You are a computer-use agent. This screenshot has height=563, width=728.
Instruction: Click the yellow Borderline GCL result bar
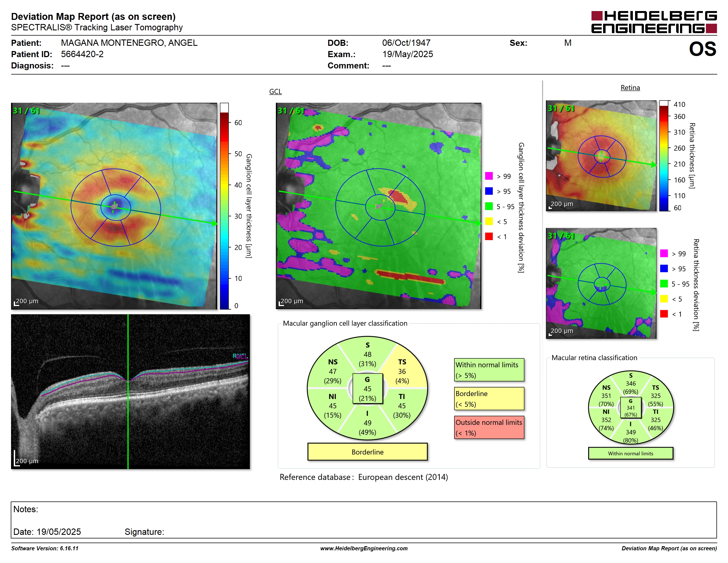[367, 452]
